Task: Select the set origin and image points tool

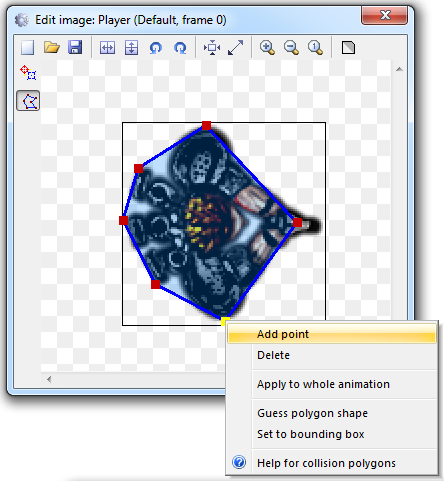Action: (28, 72)
